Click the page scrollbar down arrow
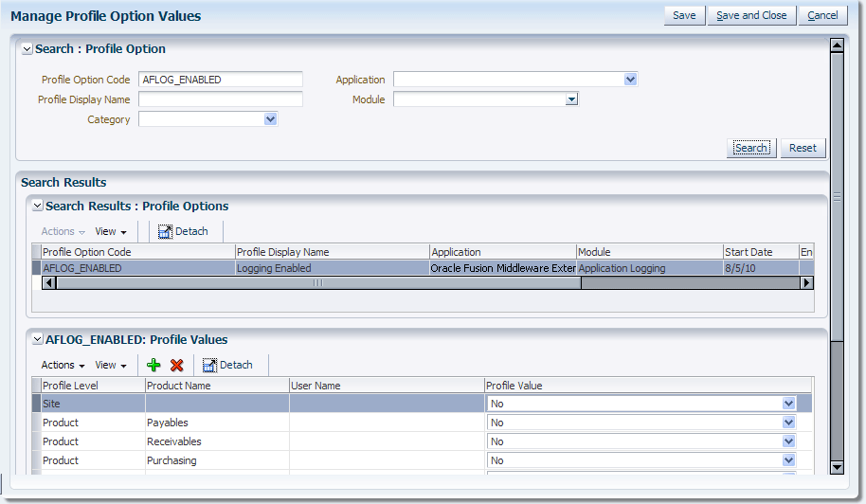This screenshot has height=504, width=866. point(837,468)
